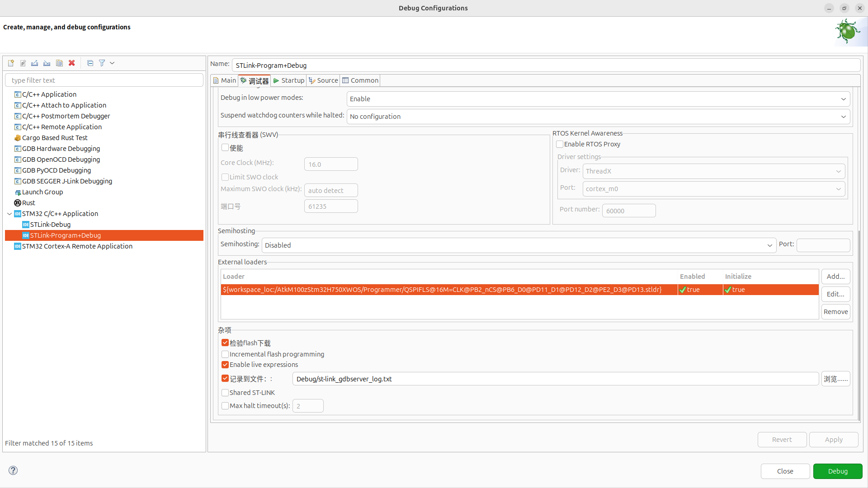The height and width of the screenshot is (488, 868).
Task: Select C/C++ Application launch type
Action: coord(49,94)
